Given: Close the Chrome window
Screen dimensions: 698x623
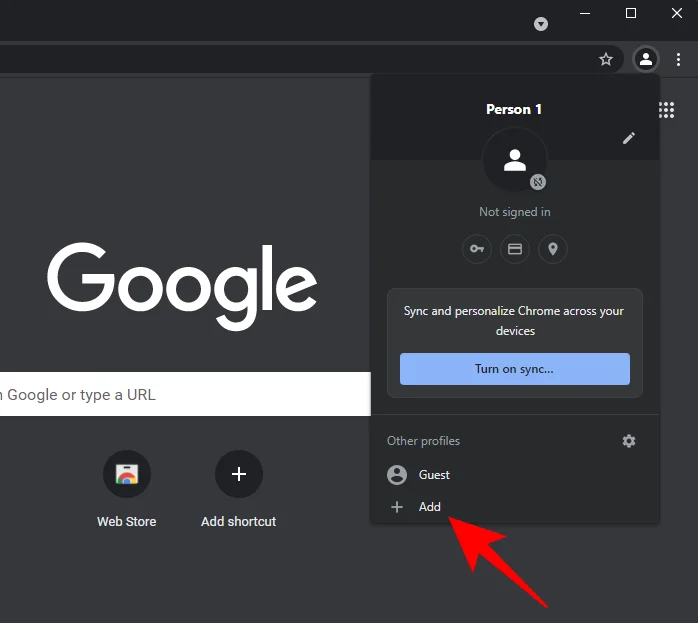Looking at the screenshot, I should [677, 13].
